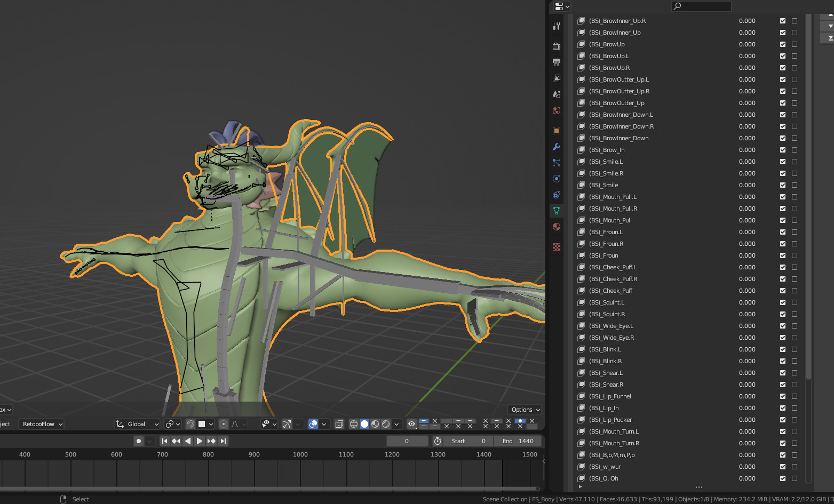This screenshot has width=834, height=504.
Task: Open the Particles properties tab
Action: (557, 163)
